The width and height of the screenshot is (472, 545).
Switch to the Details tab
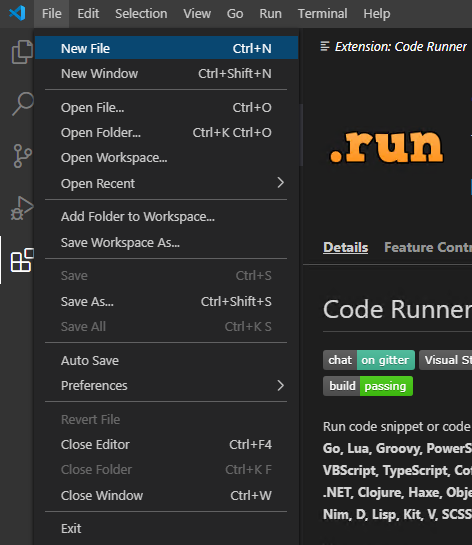[345, 247]
